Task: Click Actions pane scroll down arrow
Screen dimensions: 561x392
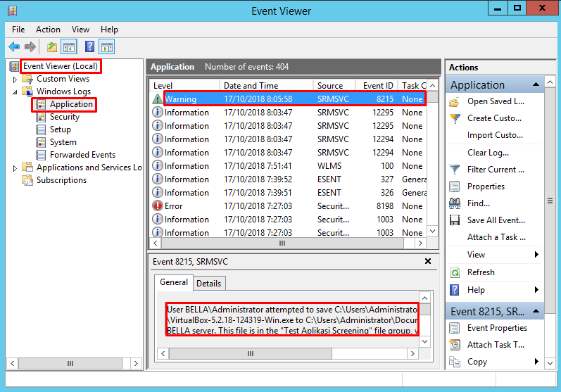Action: (x=550, y=363)
